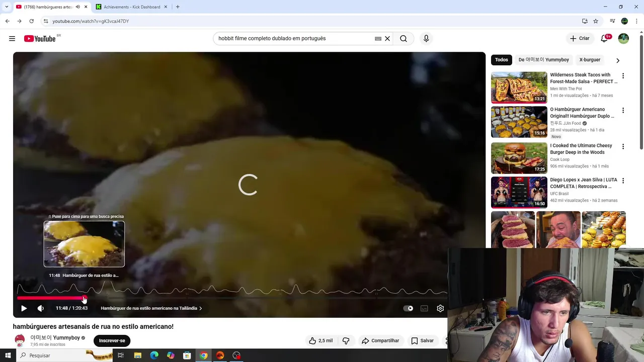This screenshot has height=362, width=644.
Task: Subscribe with Inscrever-se button
Action: pos(112,340)
